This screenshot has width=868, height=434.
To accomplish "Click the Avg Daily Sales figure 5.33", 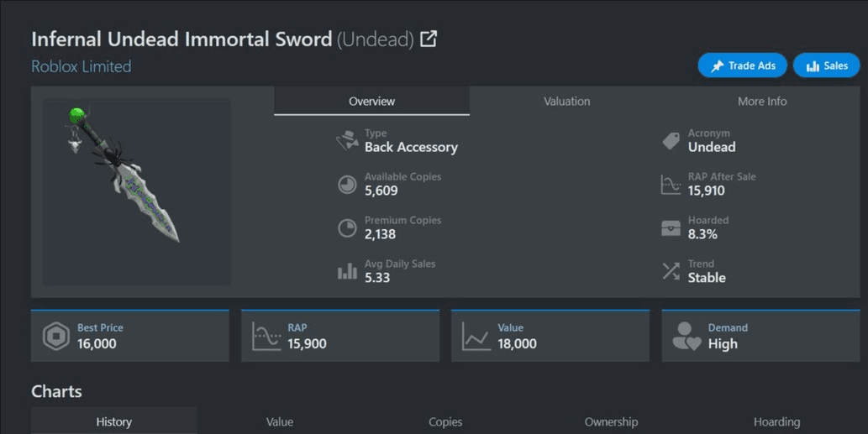I will (377, 278).
